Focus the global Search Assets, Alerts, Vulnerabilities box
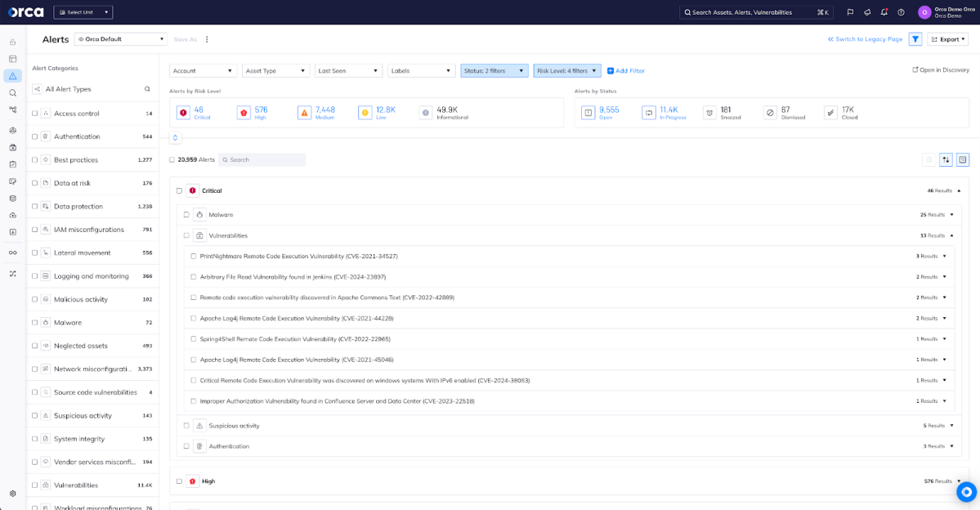Screen dimensions: 980x510 click(x=756, y=12)
